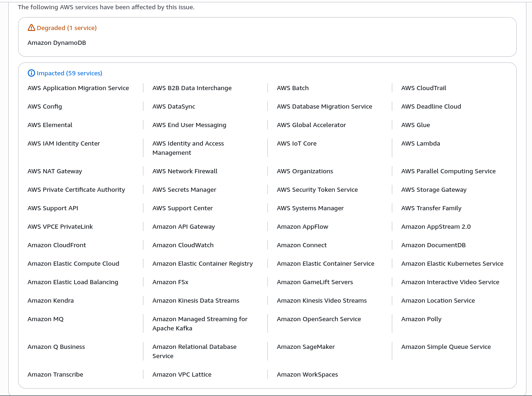Click the Degraded warning triangle icon
Screen dimensions: 532x396
(x=31, y=28)
